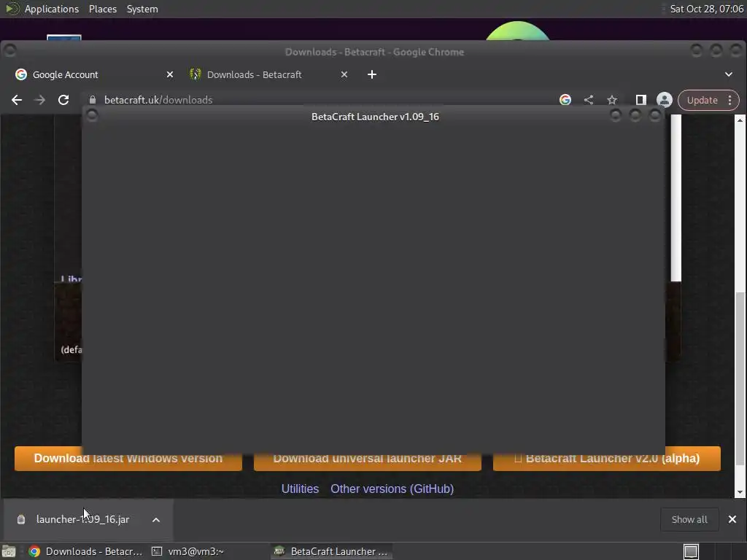Open the System menu
The height and width of the screenshot is (560, 747).
click(x=142, y=9)
